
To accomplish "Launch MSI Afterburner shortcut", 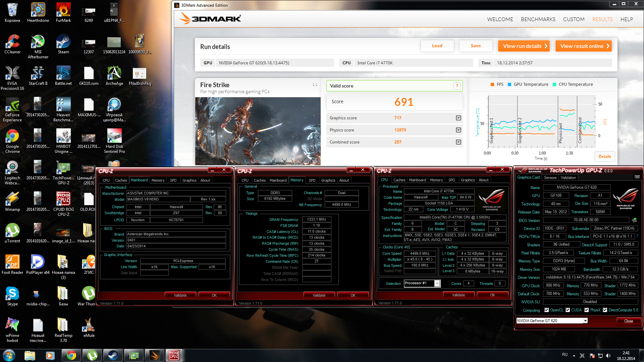I will pos(38,47).
